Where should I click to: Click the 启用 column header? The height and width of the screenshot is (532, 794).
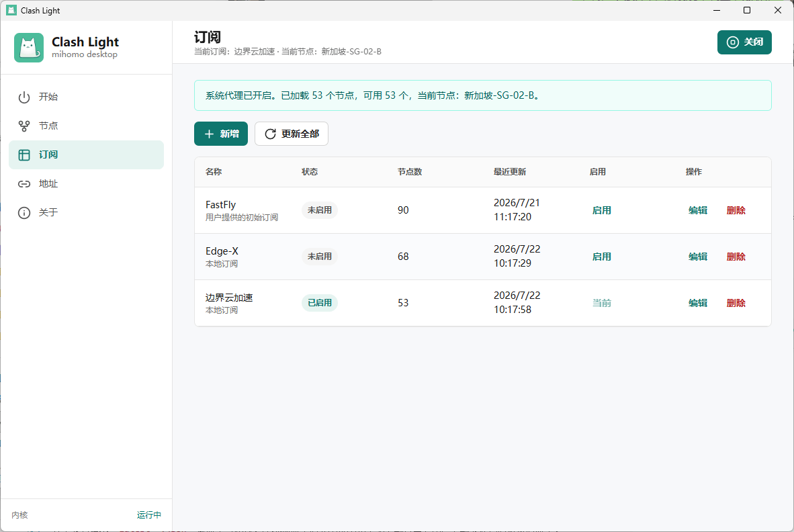598,171
